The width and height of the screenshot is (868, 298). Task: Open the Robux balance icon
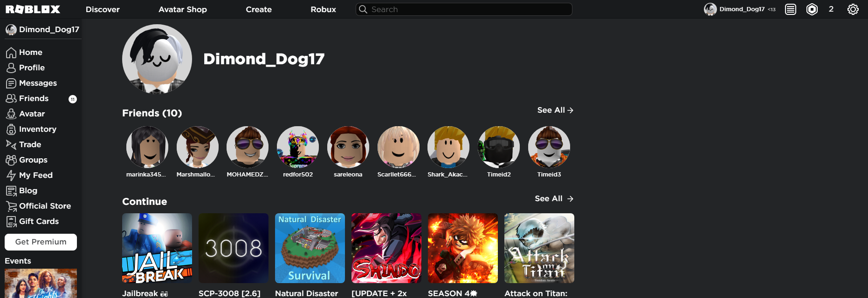[812, 9]
